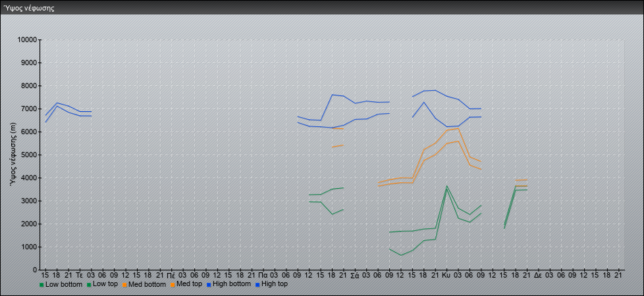Screen dimensions: 644x296
Task: Click the 5000 y-axis value
Action: [29, 155]
